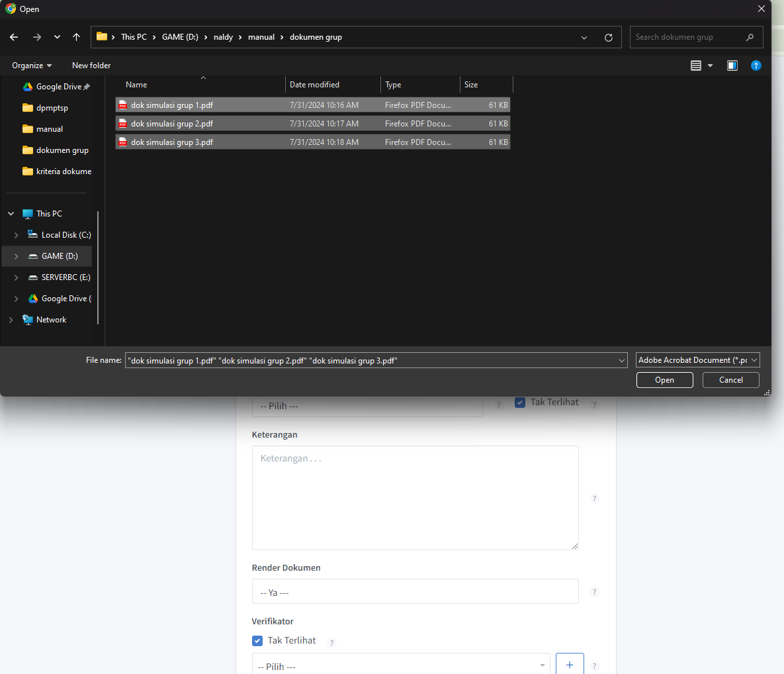Refresh the dokumen grup folder
The width and height of the screenshot is (784, 674).
[608, 37]
